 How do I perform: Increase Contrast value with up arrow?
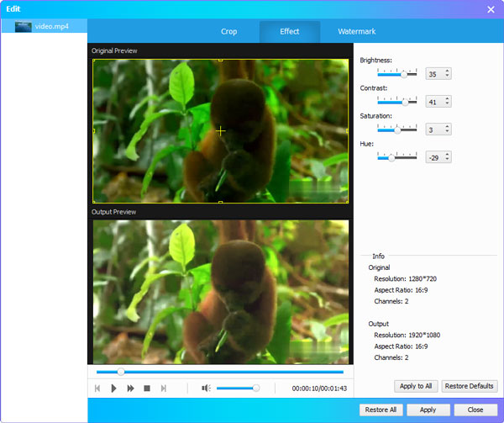click(447, 98)
